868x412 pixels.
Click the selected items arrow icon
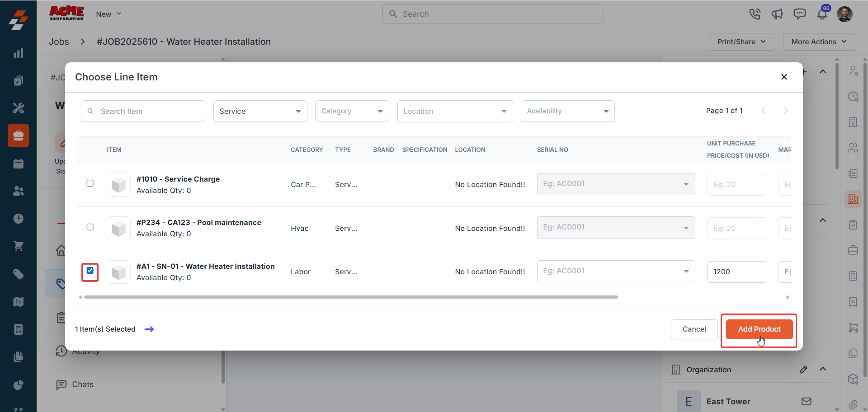[x=149, y=329]
